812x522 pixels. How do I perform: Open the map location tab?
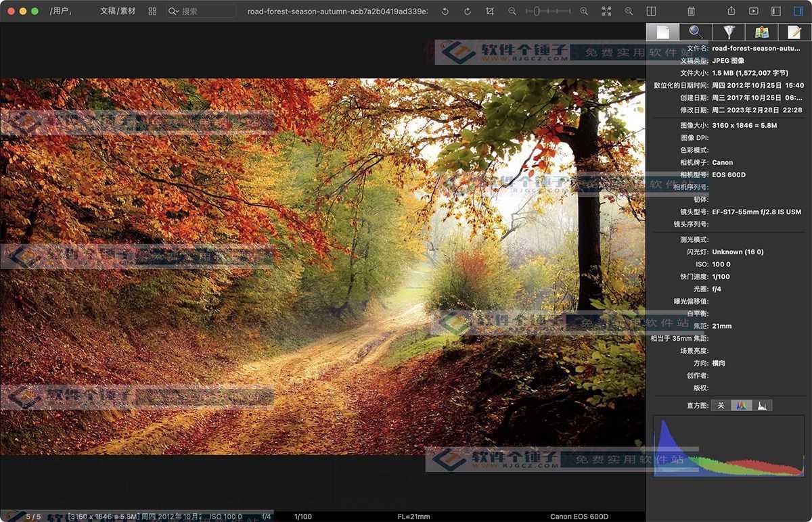pyautogui.click(x=761, y=32)
